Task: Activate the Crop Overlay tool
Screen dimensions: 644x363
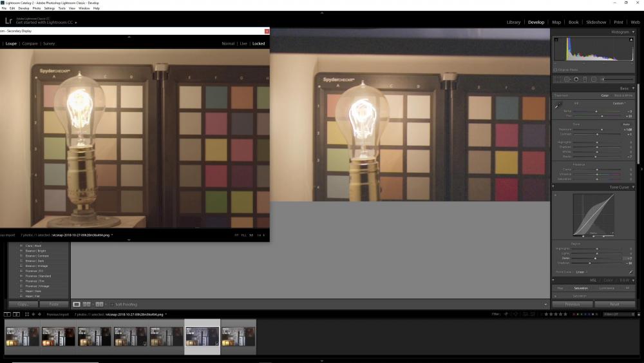Action: 558,79
